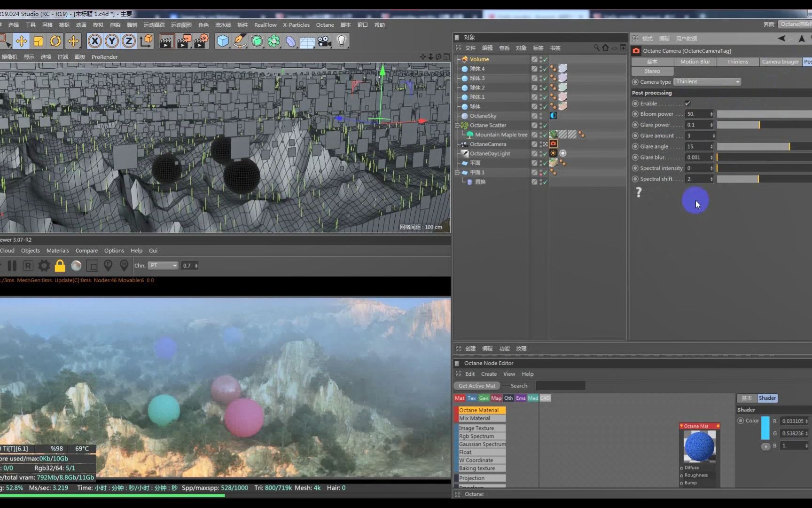
Task: Click the clay mode sphere icon
Action: tap(76, 266)
